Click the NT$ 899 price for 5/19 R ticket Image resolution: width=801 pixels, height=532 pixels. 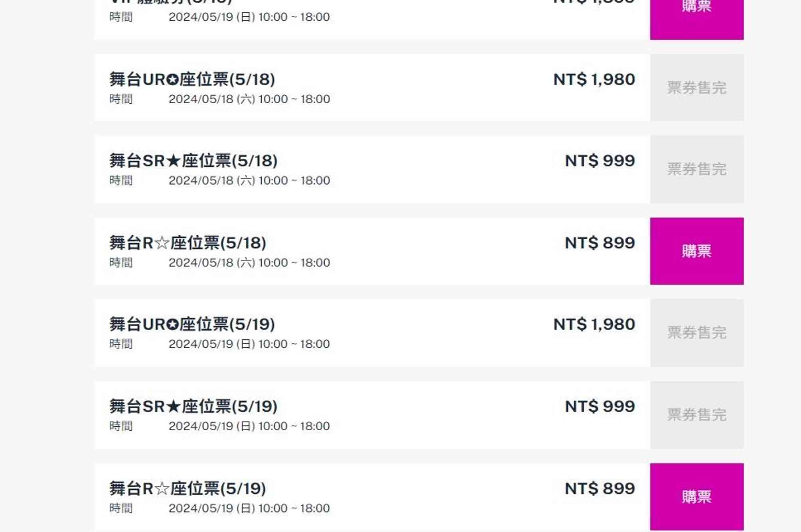(x=600, y=489)
